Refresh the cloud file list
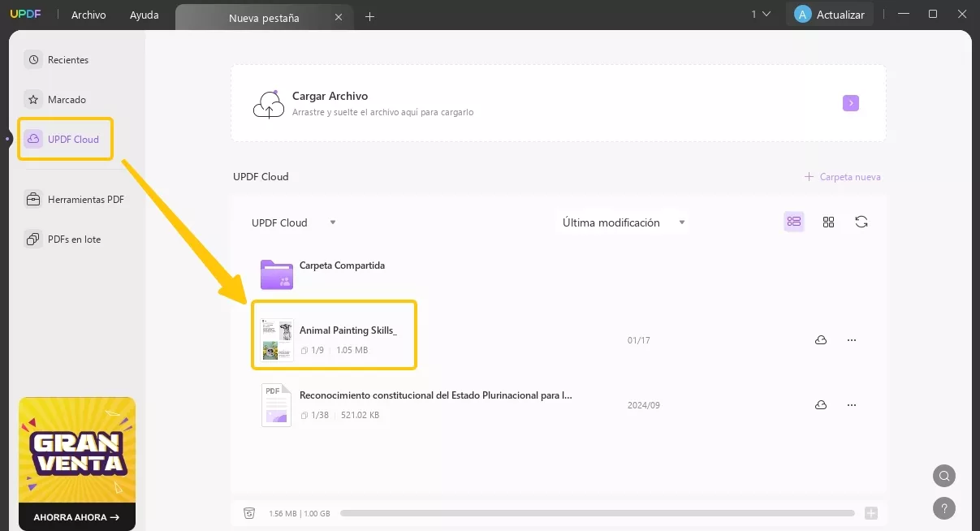The width and height of the screenshot is (980, 531). [861, 222]
